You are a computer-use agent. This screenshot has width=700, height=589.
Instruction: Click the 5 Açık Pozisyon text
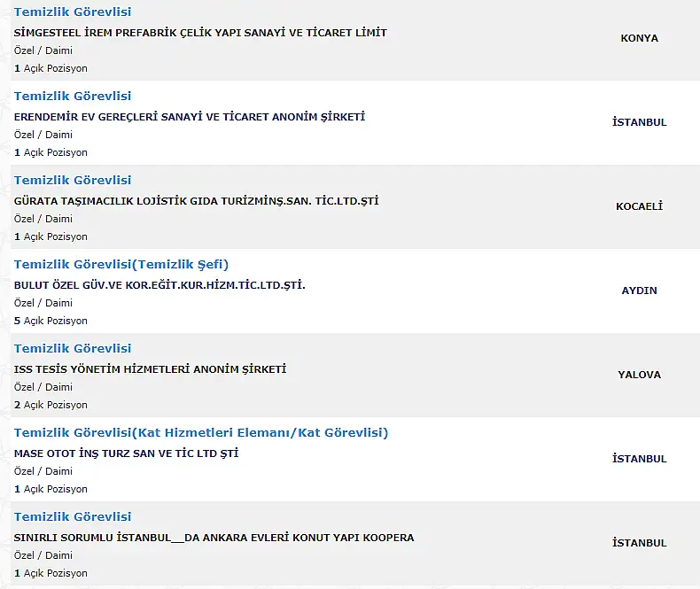(x=51, y=321)
